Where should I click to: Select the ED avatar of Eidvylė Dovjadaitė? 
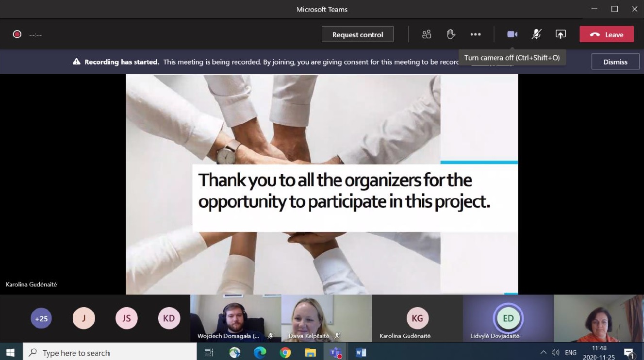pos(508,318)
